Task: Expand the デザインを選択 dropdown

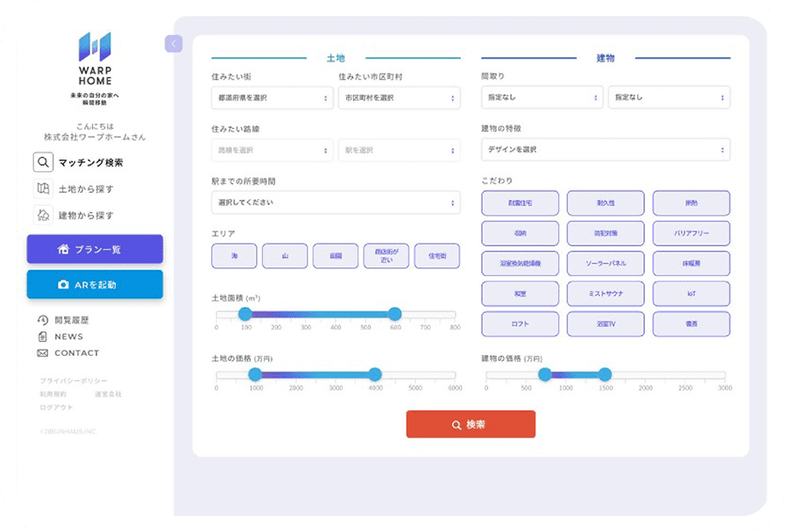Action: click(x=605, y=149)
